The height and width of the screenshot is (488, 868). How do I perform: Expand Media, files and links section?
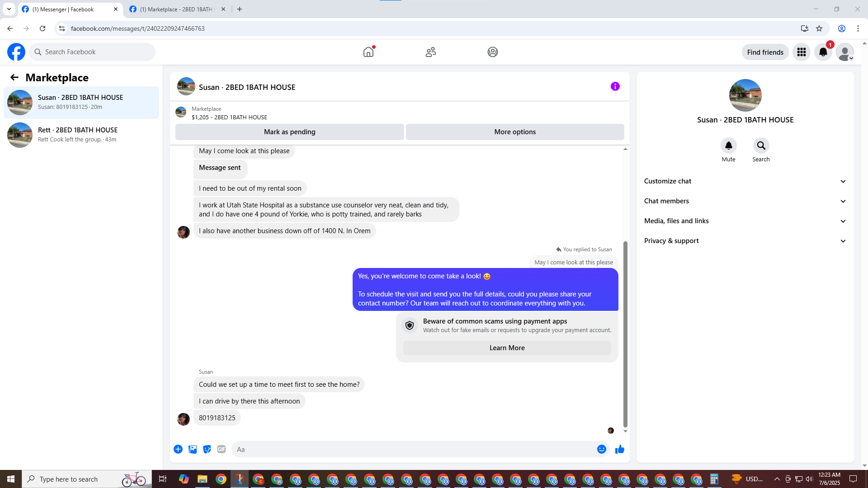(745, 221)
